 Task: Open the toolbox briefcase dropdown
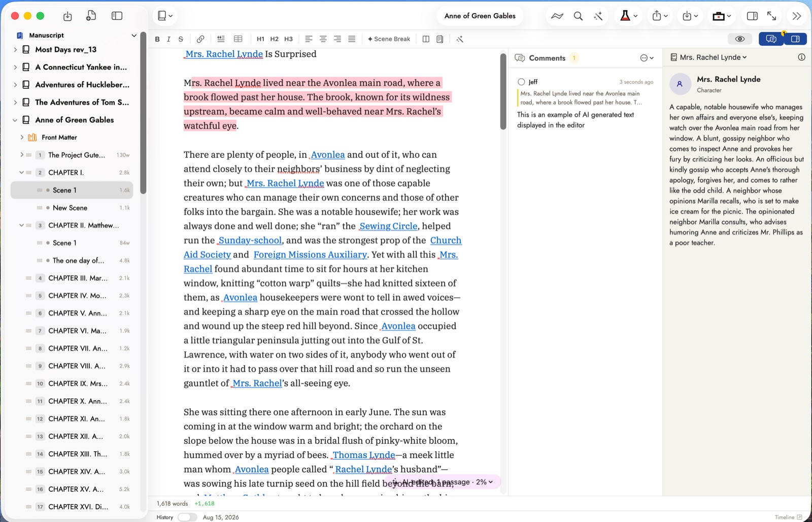click(x=722, y=16)
